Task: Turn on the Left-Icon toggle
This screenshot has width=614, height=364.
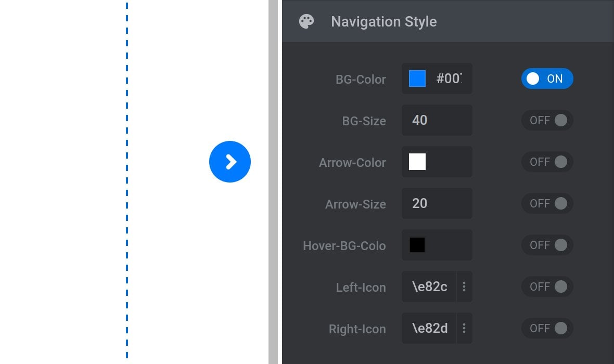Action: click(x=547, y=287)
